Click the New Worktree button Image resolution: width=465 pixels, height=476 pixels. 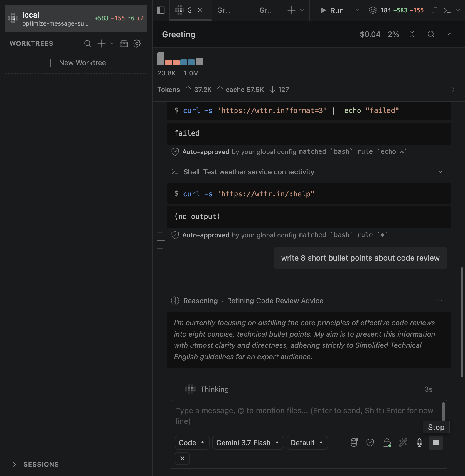tap(76, 63)
